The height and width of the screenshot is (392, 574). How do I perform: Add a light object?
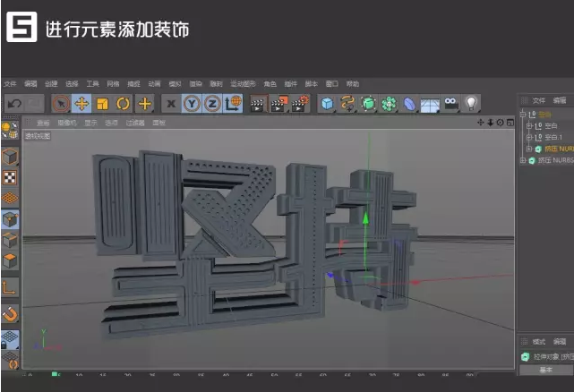coord(471,104)
